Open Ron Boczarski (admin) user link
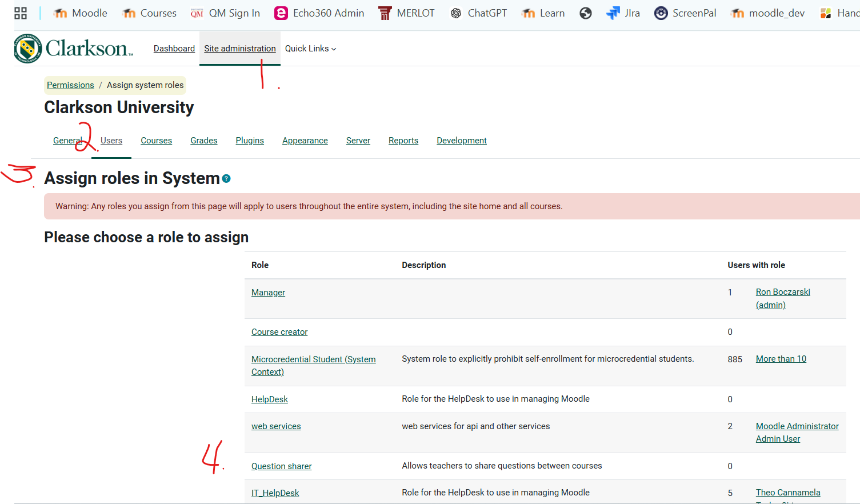The image size is (860, 504). click(x=783, y=298)
